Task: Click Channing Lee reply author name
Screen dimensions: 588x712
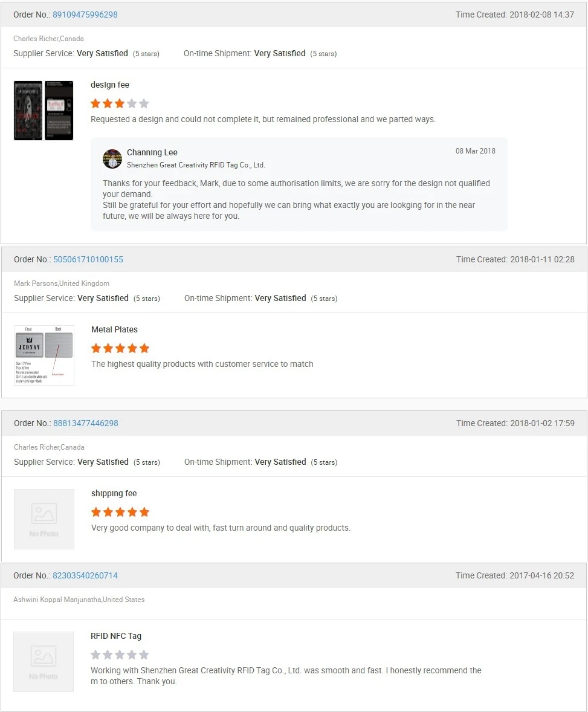Action: [x=152, y=152]
